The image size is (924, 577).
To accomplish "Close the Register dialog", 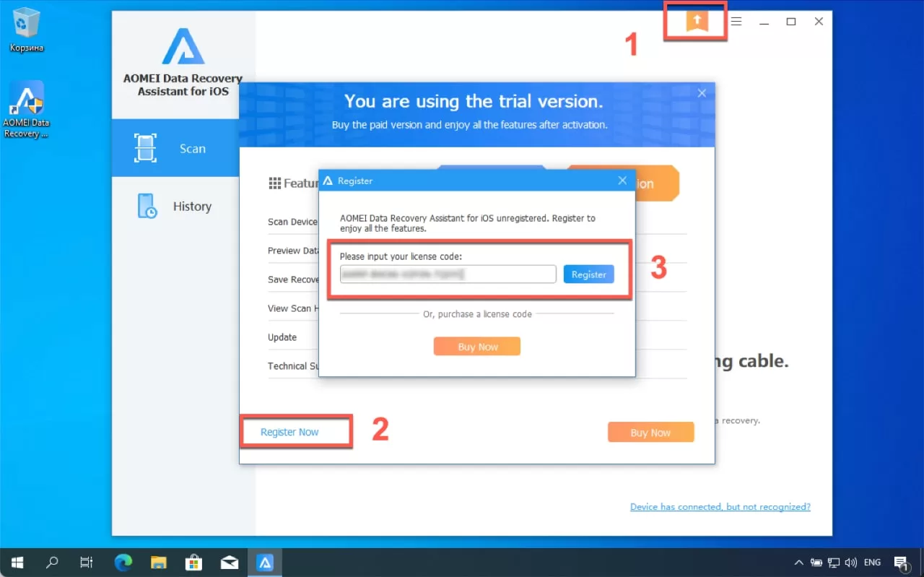I will coord(622,181).
